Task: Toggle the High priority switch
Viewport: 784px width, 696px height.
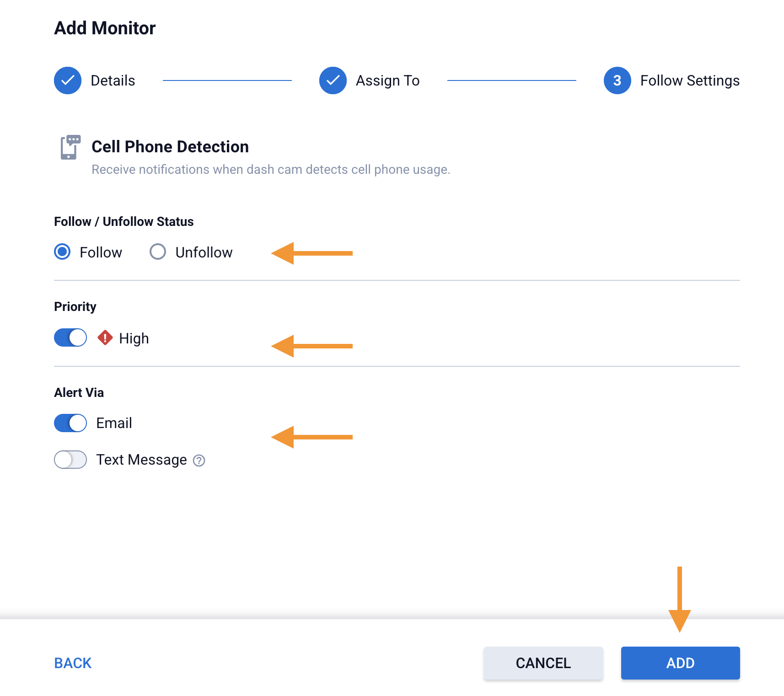Action: pyautogui.click(x=70, y=338)
